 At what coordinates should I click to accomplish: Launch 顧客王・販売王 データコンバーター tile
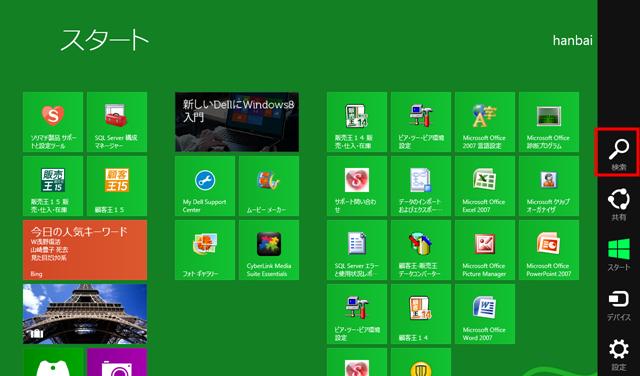coord(421,250)
